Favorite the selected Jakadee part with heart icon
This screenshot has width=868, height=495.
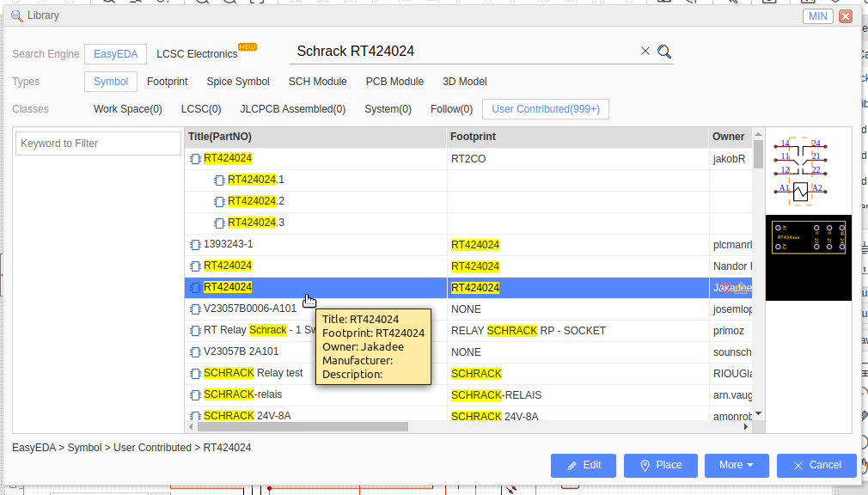[724, 288]
